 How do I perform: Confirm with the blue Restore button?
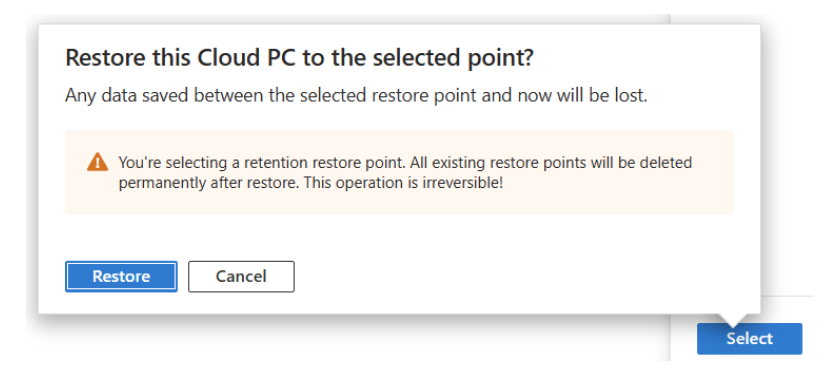(x=121, y=276)
